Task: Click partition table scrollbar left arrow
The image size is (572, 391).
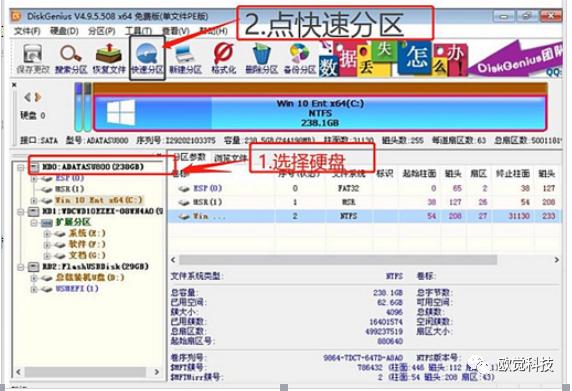Action: (173, 260)
